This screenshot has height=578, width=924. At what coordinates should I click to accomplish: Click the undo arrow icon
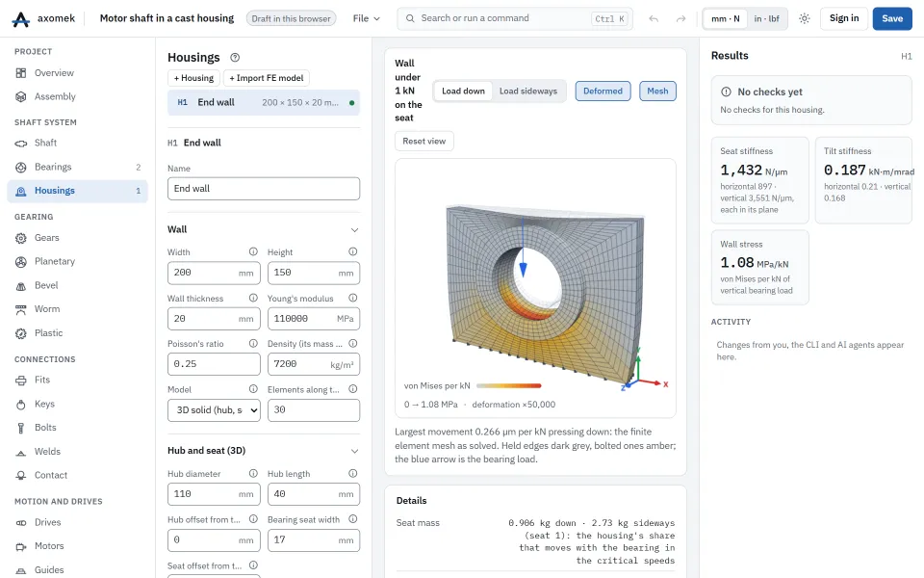[x=654, y=19]
